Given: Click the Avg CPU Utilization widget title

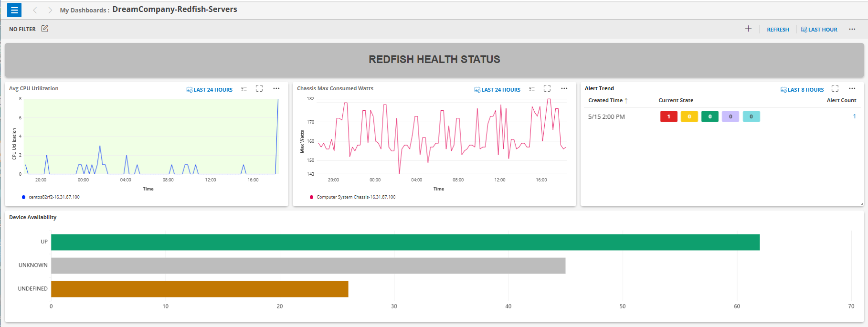Looking at the screenshot, I should (33, 88).
